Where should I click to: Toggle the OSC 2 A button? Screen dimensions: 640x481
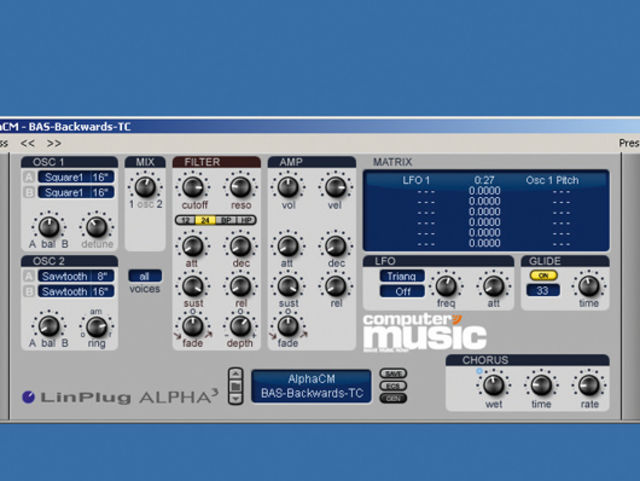coord(29,276)
